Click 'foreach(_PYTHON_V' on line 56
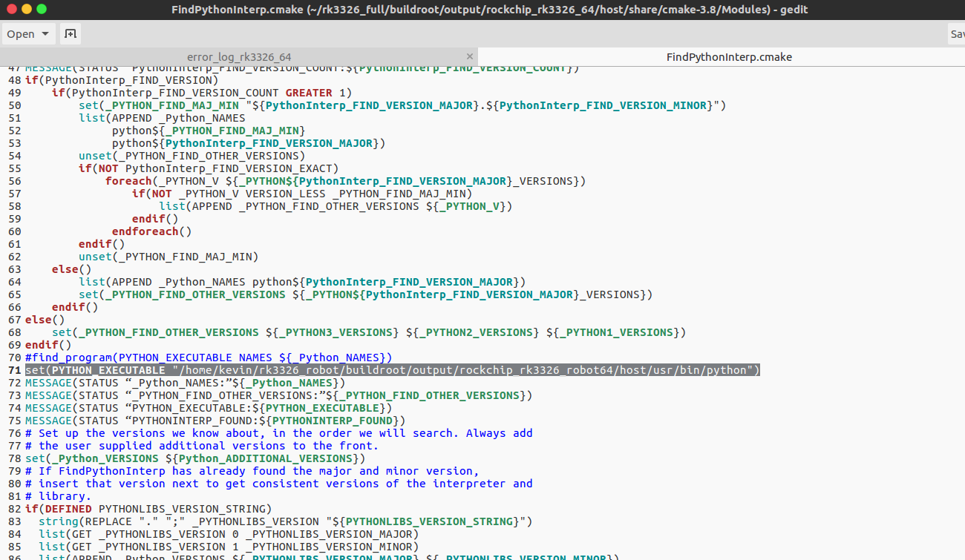965x560 pixels. click(162, 181)
